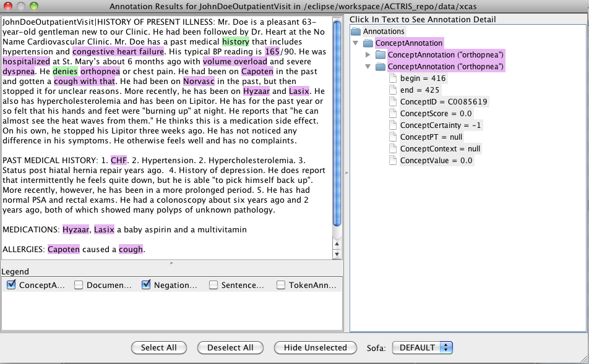Click highlighted 'orthopnea' in the text
The image size is (589, 364).
pos(100,71)
